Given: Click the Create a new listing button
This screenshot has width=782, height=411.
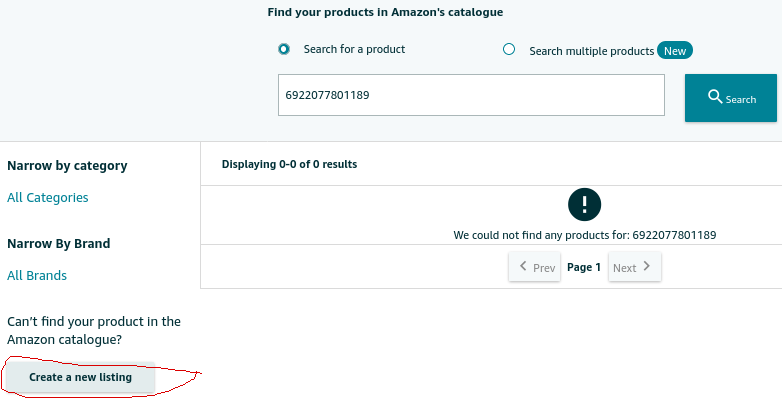Looking at the screenshot, I should coord(80,377).
